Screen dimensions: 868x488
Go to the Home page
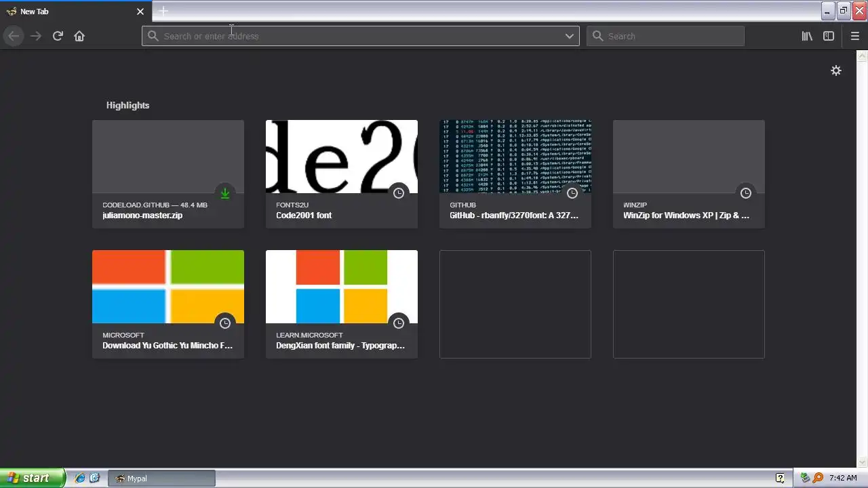point(79,36)
